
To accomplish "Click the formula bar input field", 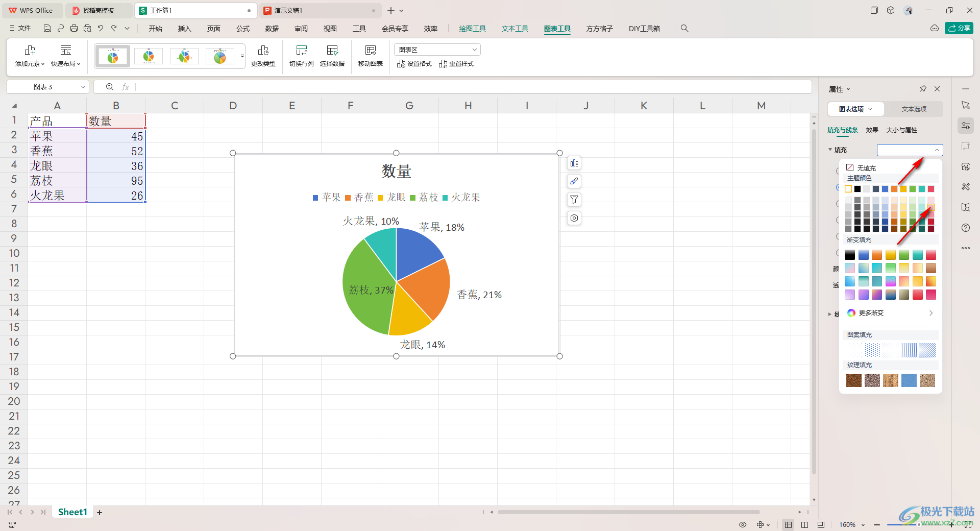I will pyautogui.click(x=473, y=87).
